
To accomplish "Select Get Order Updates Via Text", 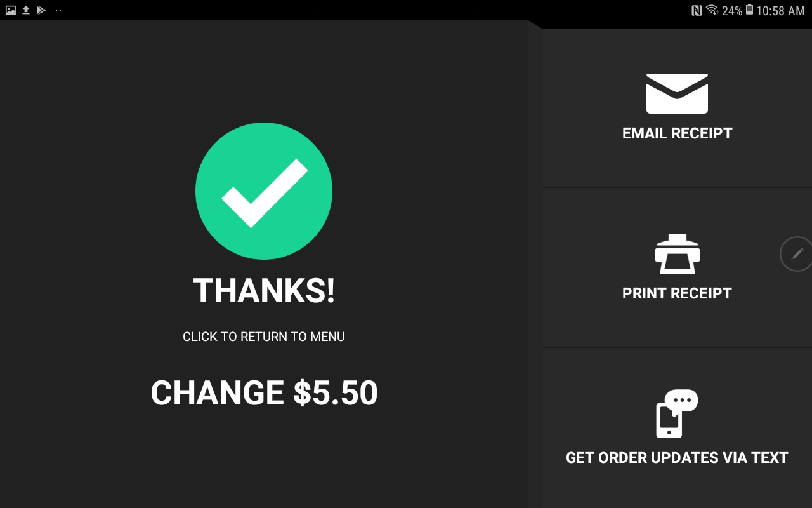I will pyautogui.click(x=677, y=458).
